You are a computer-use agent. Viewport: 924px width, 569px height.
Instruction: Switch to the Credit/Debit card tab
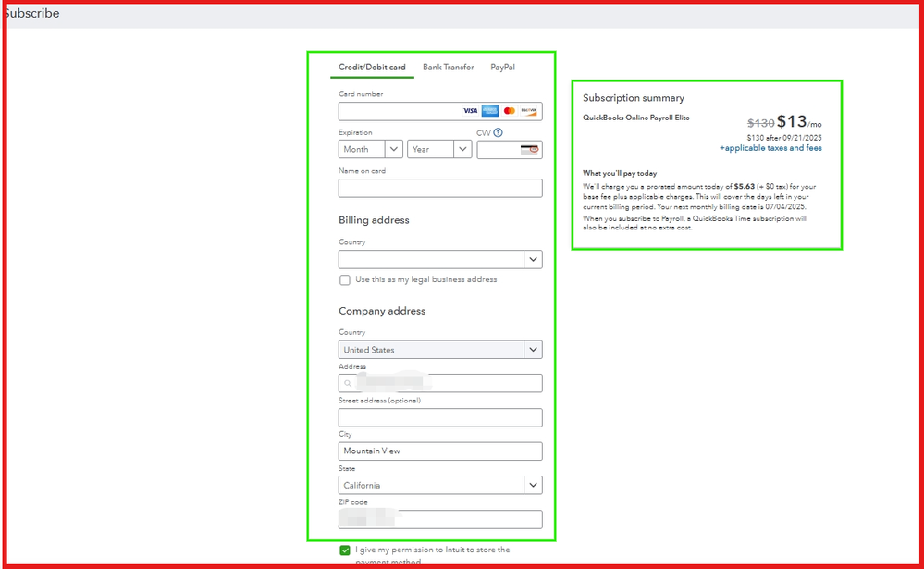372,68
